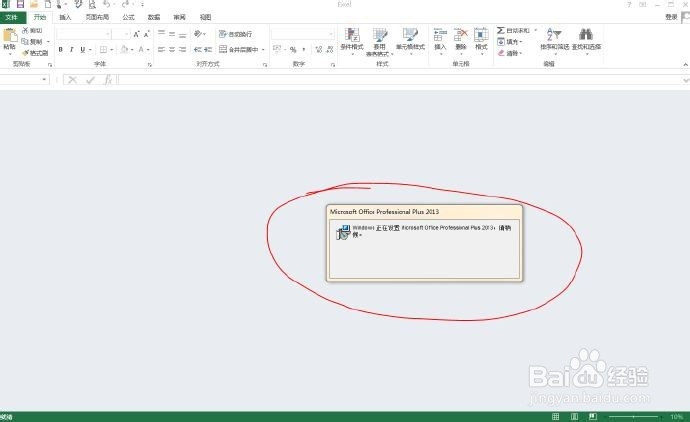This screenshot has width=690, height=422.
Task: Click 查找和选择 (Find & Select) binoculars
Action: tap(586, 34)
